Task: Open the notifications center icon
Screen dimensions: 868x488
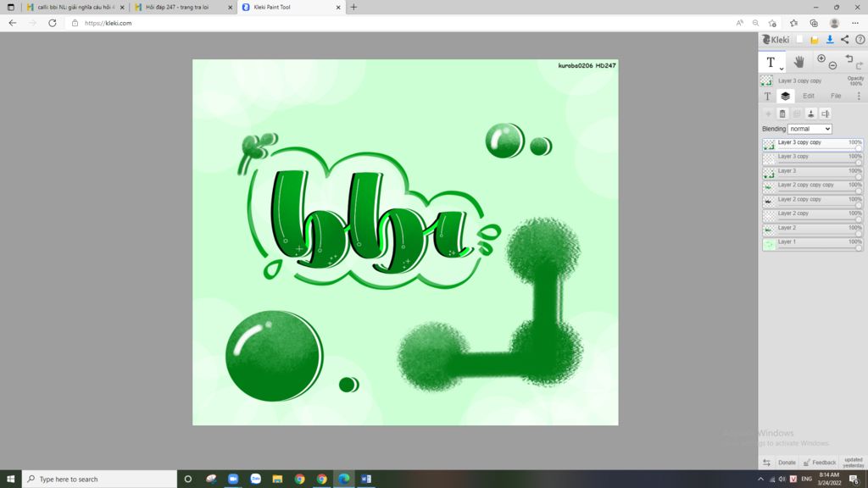Action: click(x=854, y=480)
